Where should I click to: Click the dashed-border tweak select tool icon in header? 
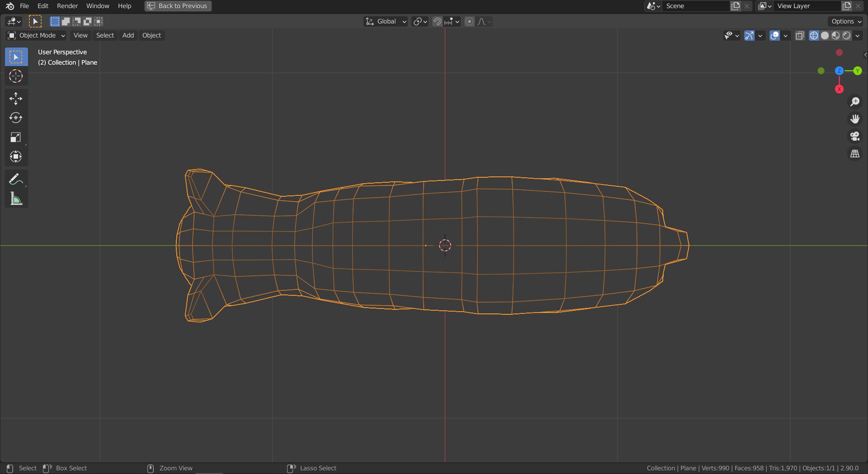35,21
